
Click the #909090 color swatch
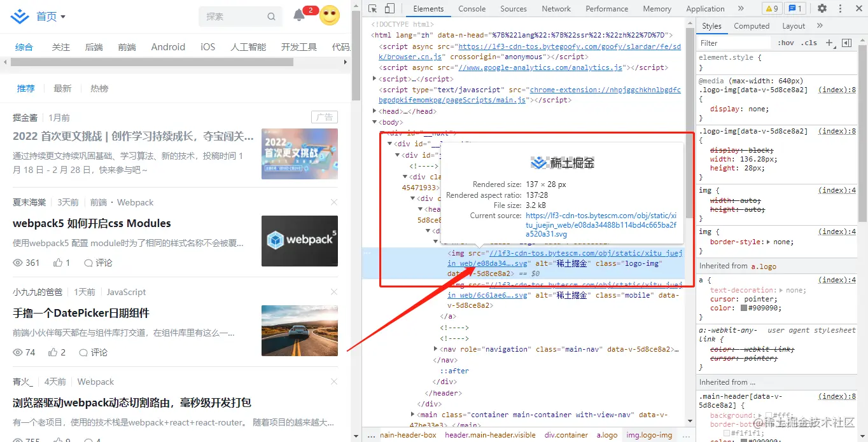click(x=745, y=308)
